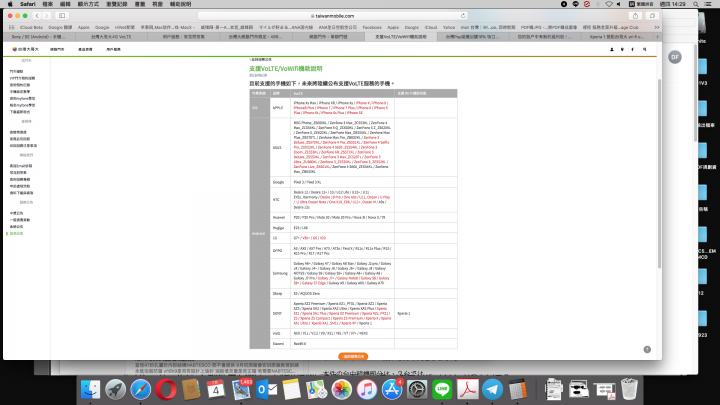
Task: Open the 輔助說明 menu
Action: click(180, 4)
